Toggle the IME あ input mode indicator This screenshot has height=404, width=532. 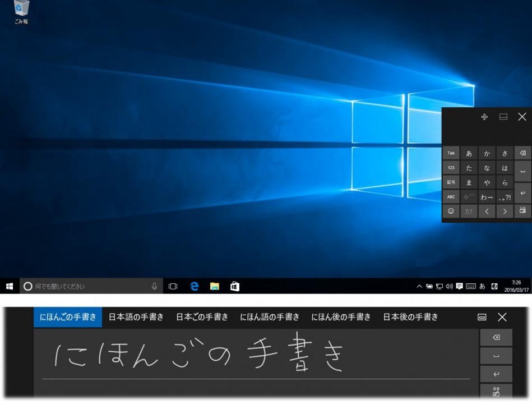coord(482,286)
